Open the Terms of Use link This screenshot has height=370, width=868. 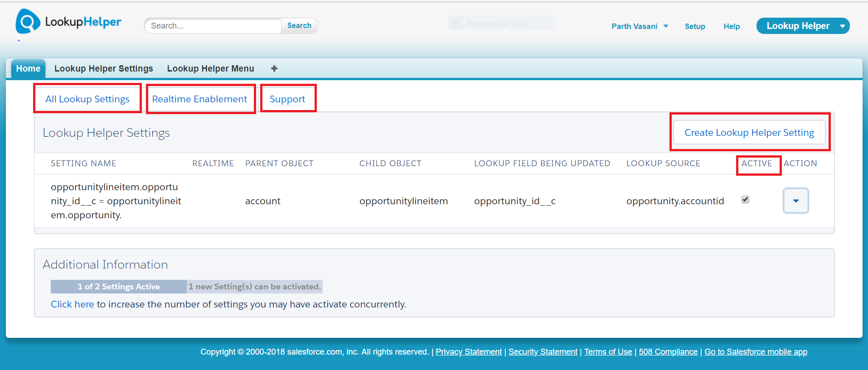[x=608, y=352]
